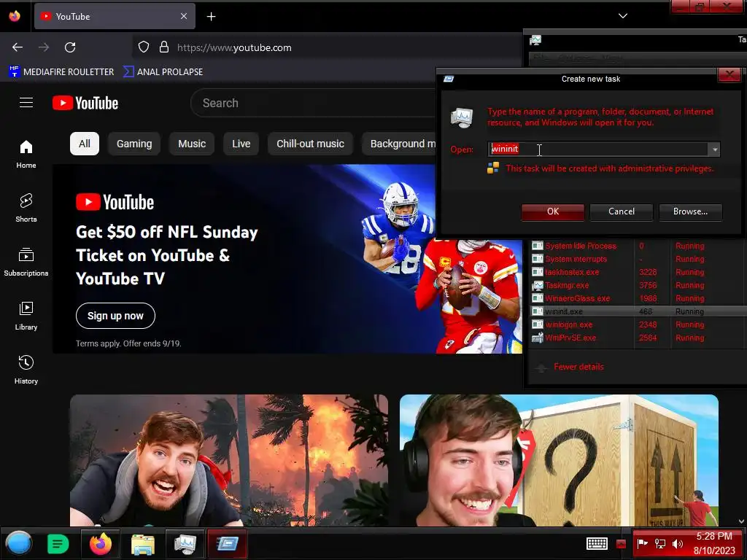Open the MEDIAFIRE ROULETTER bookmark
The width and height of the screenshot is (747, 560).
click(x=61, y=72)
